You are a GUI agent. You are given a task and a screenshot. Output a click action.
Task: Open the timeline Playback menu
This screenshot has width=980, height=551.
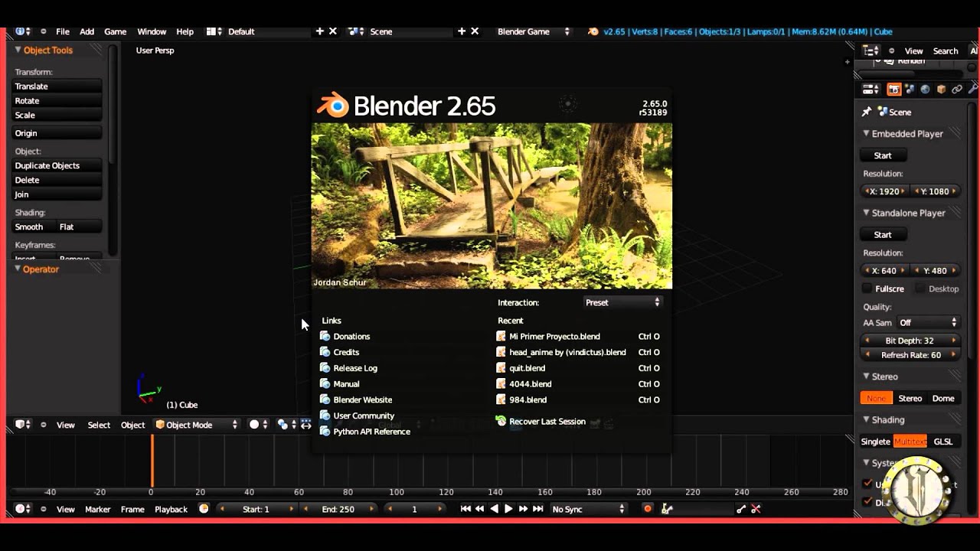click(171, 509)
